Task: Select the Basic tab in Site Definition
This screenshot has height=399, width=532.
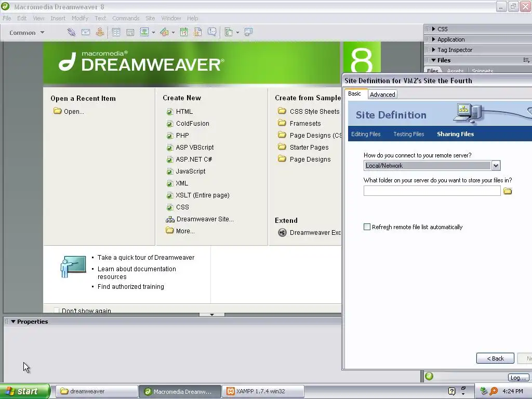Action: (x=354, y=94)
